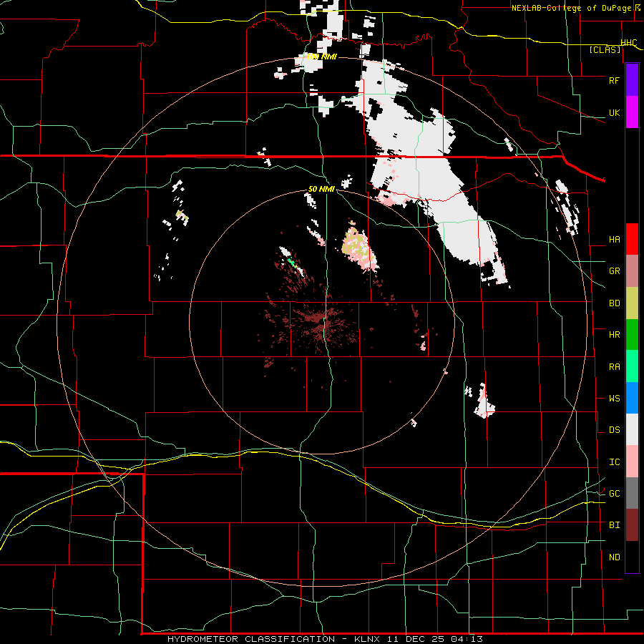The height and width of the screenshot is (644, 644).
Task: Click the 'BD' legend label
Action: 614,303
